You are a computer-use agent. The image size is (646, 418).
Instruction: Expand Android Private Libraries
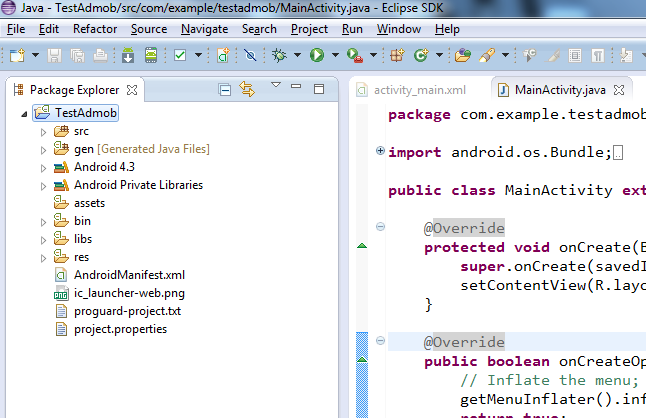(x=43, y=186)
